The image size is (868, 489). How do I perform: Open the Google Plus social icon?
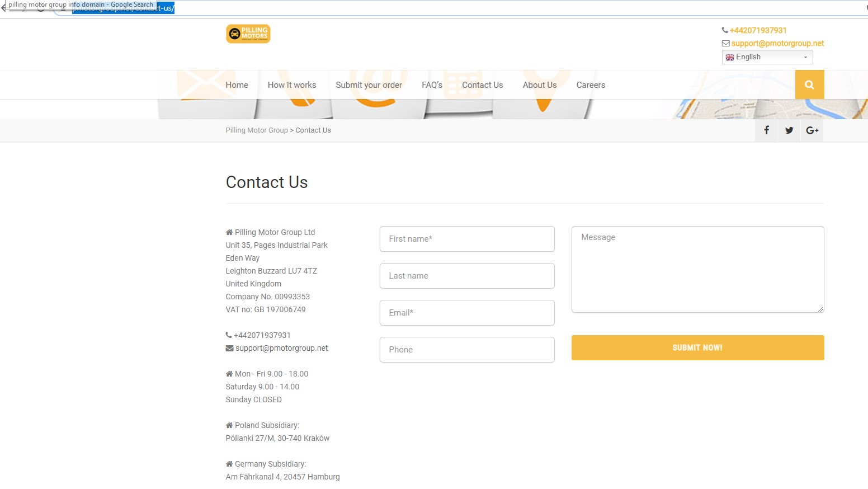click(x=812, y=130)
